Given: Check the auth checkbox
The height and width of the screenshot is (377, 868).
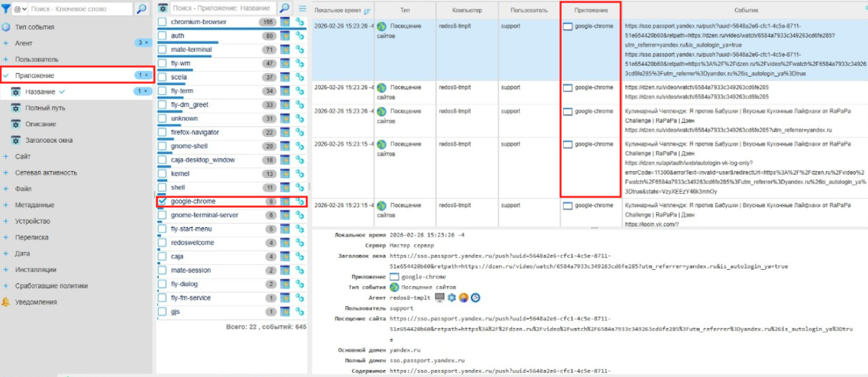Looking at the screenshot, I should click(x=162, y=36).
